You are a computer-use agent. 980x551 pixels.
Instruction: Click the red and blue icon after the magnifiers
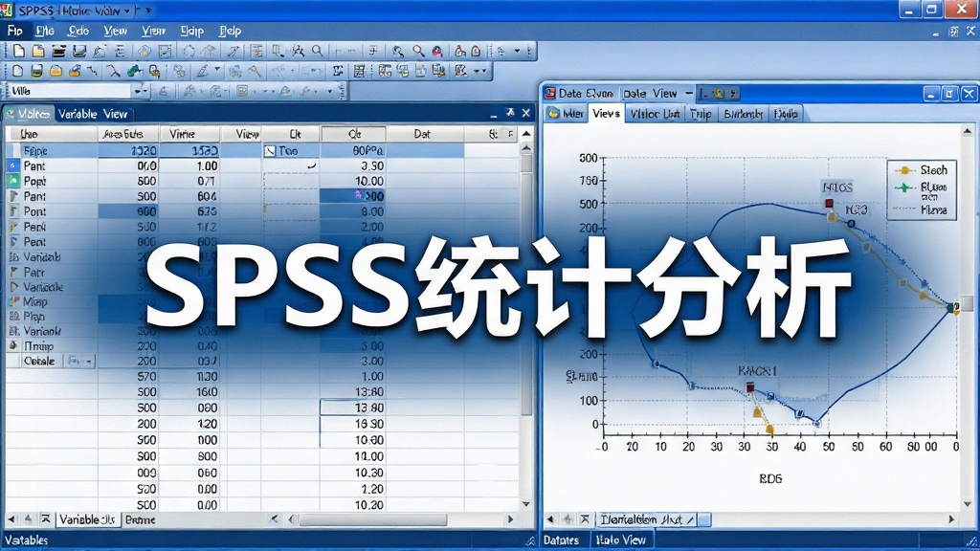[437, 51]
